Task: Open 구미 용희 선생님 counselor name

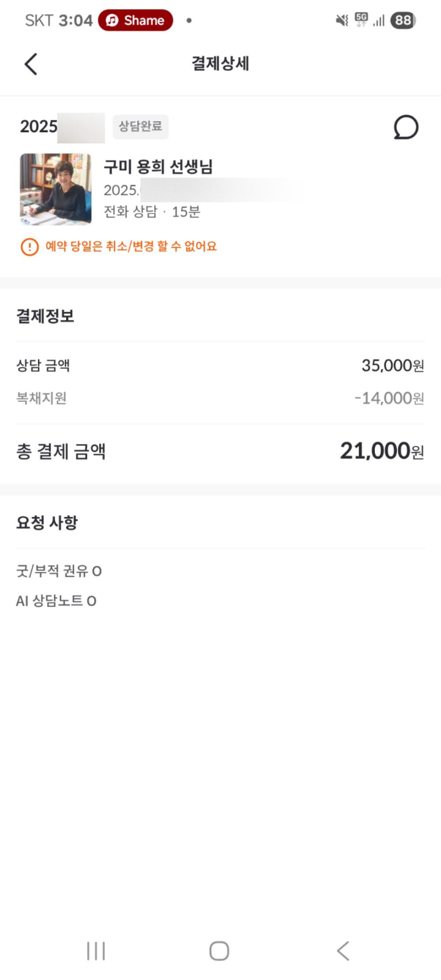Action: [x=158, y=167]
